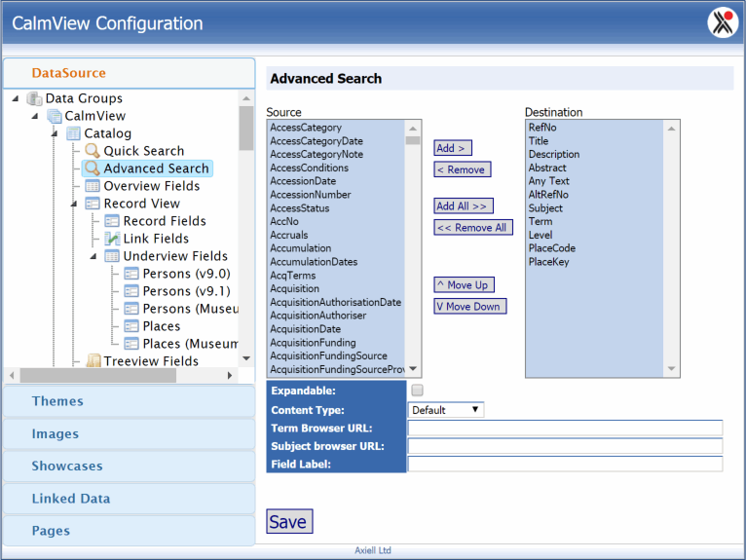This screenshot has height=560, width=746.
Task: Click the tree's vertical scrollbar thumb
Action: click(x=246, y=128)
